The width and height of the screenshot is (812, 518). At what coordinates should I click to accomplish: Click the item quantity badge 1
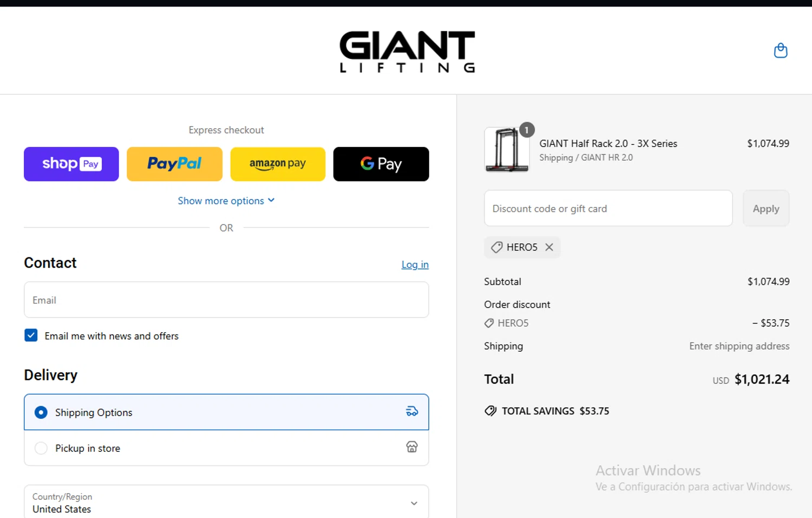pos(527,130)
